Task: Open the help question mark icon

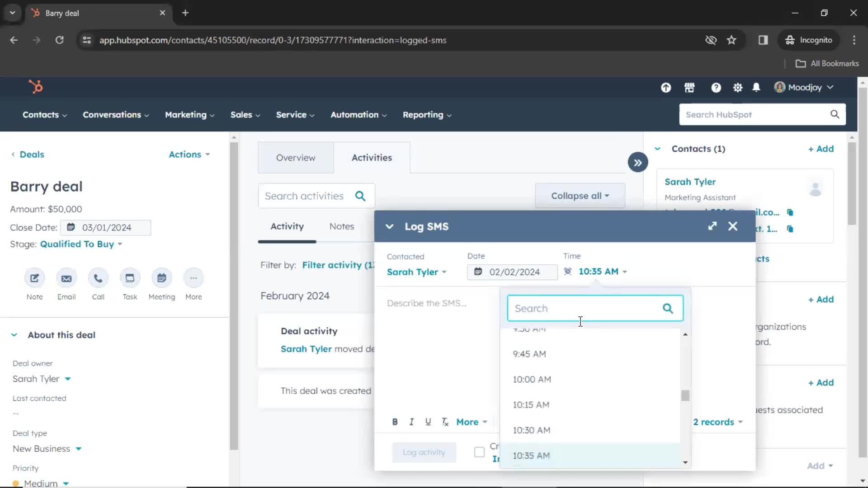Action: pyautogui.click(x=716, y=88)
